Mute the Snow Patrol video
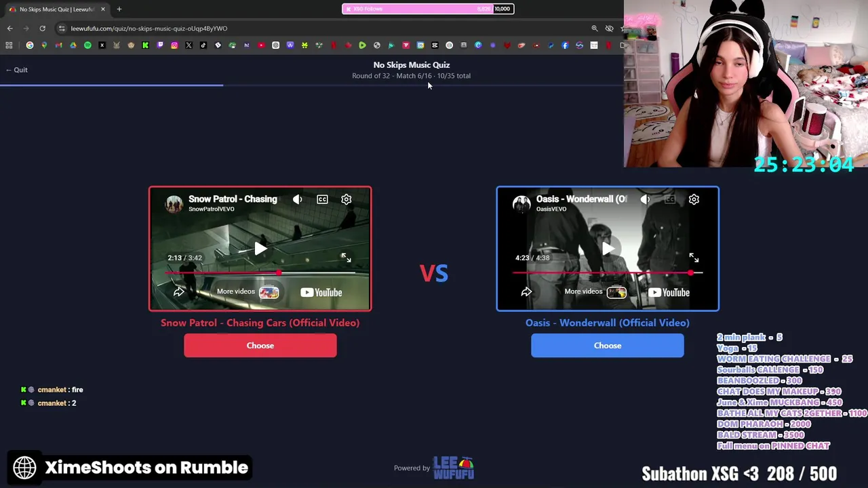 [x=298, y=199]
